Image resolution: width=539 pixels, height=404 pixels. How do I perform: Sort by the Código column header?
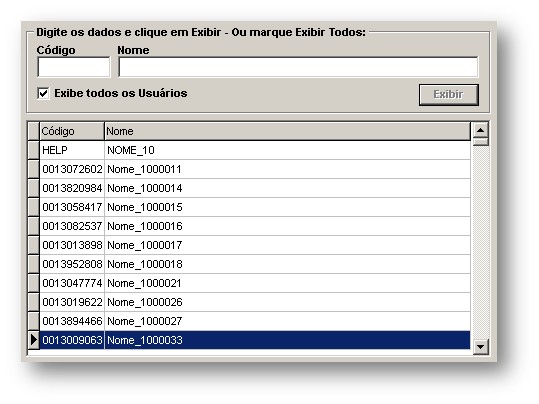[x=72, y=131]
